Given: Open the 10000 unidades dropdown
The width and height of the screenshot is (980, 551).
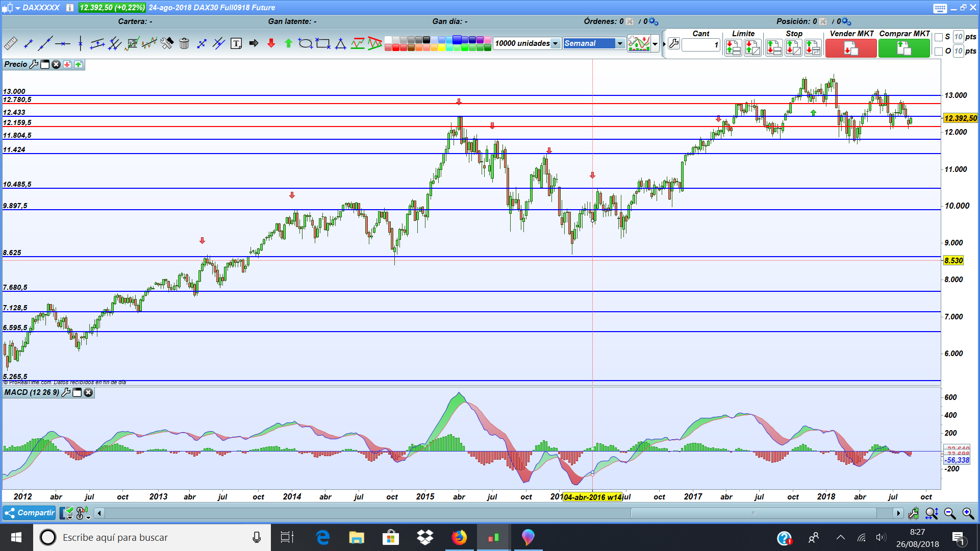Looking at the screenshot, I should [x=555, y=43].
